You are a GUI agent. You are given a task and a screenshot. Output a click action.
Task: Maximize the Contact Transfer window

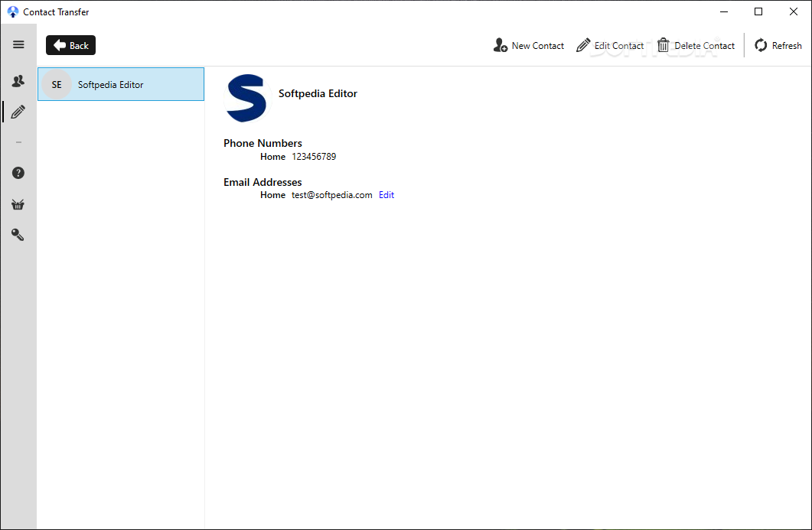(758, 11)
